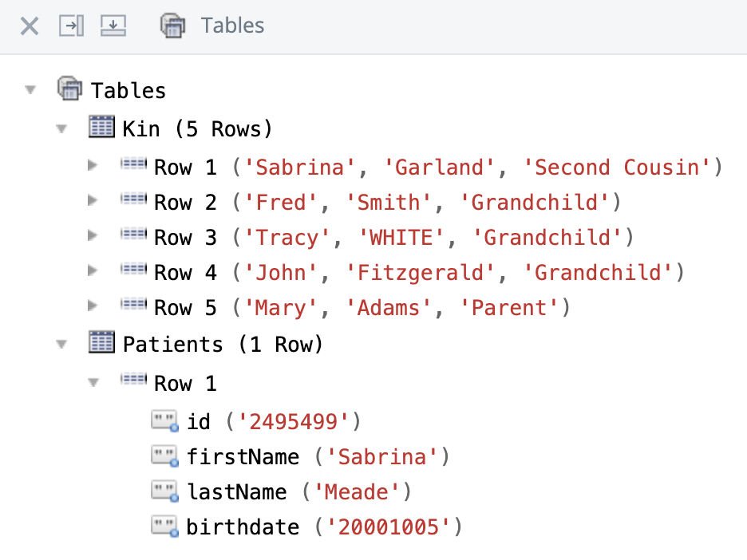Screen dimensions: 747x560
Task: Click the dock-to-bottom panel icon
Action: click(113, 26)
